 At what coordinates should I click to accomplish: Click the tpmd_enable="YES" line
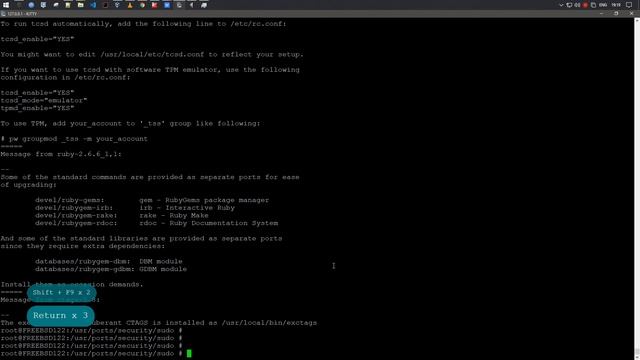37,108
